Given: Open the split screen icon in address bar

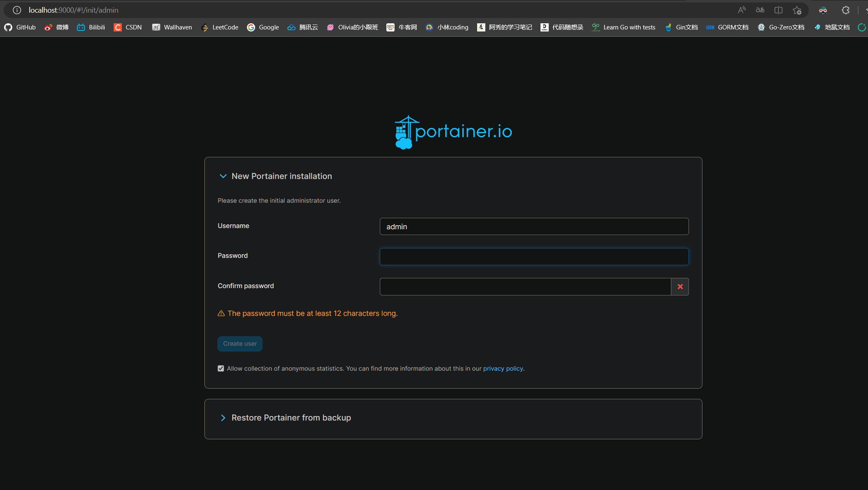Looking at the screenshot, I should click(x=778, y=10).
